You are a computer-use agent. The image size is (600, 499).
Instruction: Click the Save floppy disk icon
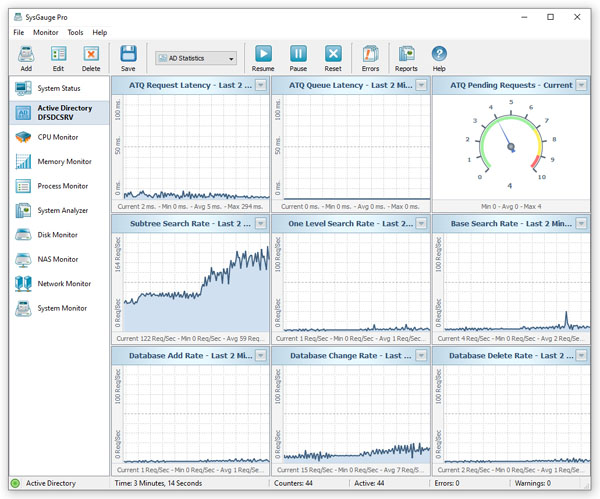coord(128,54)
